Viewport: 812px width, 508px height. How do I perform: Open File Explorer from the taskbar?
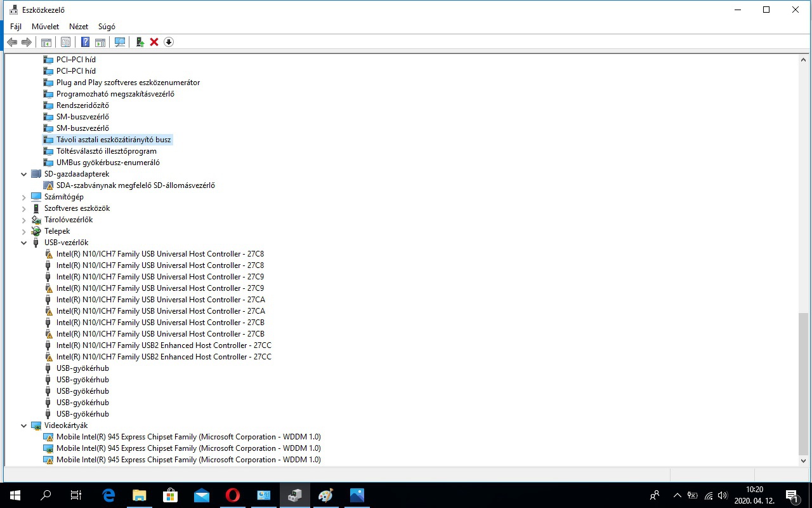pos(140,495)
